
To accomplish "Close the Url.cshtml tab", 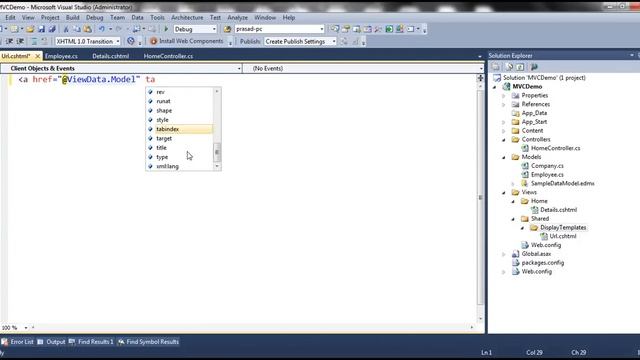I will (38, 56).
